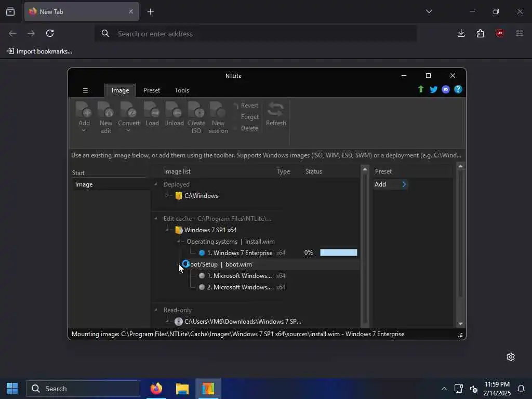Click the image list vertical scrollbar
This screenshot has height=399, width=532.
coord(365,248)
